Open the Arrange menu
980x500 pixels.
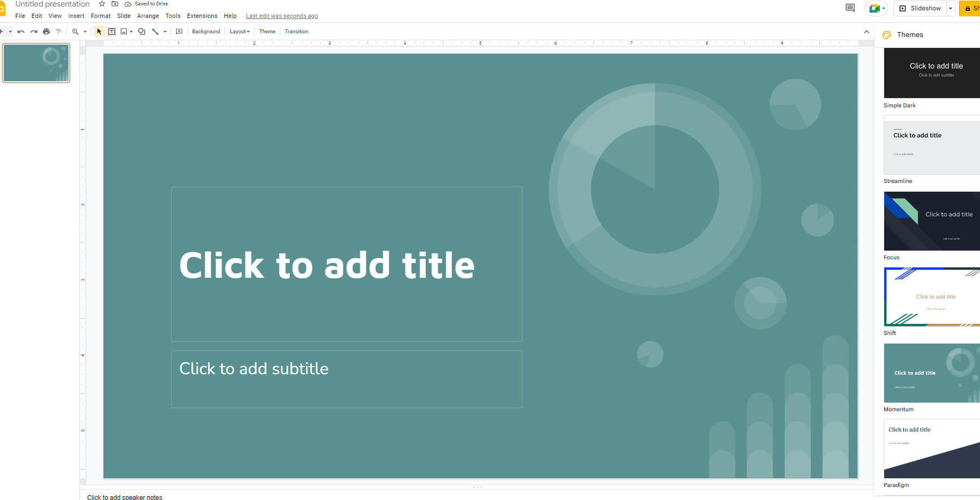pos(148,16)
